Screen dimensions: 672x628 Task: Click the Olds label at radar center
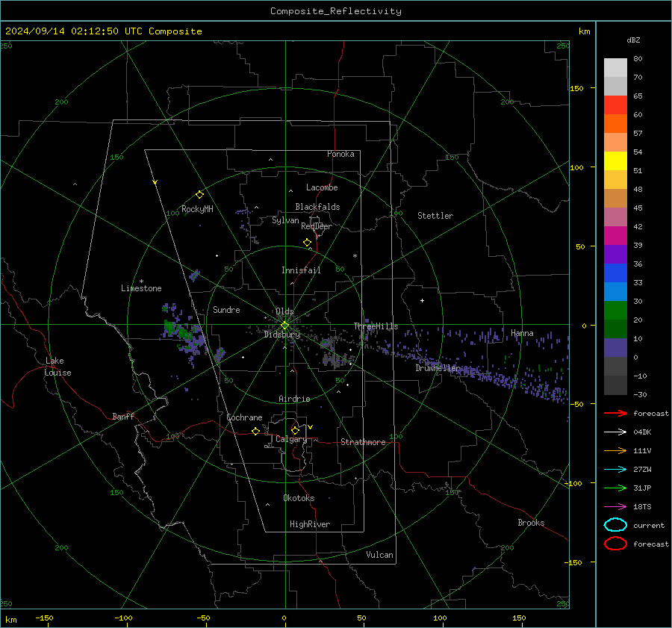coord(284,311)
